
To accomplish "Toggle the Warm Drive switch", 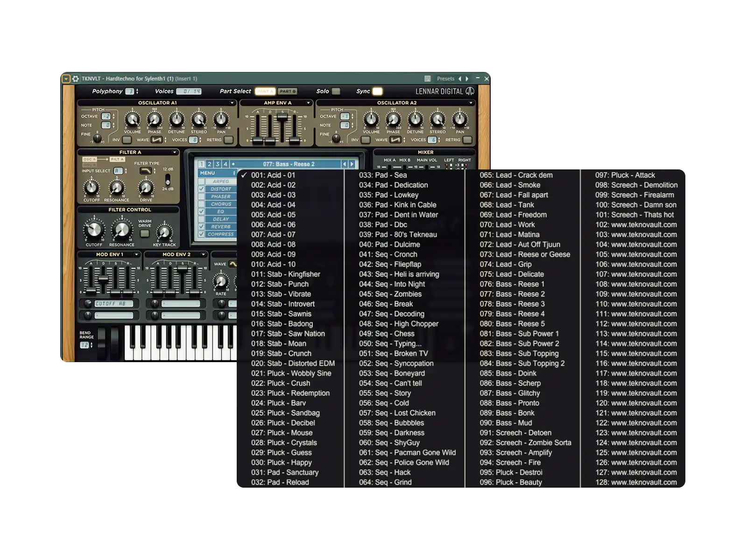I will tap(145, 233).
